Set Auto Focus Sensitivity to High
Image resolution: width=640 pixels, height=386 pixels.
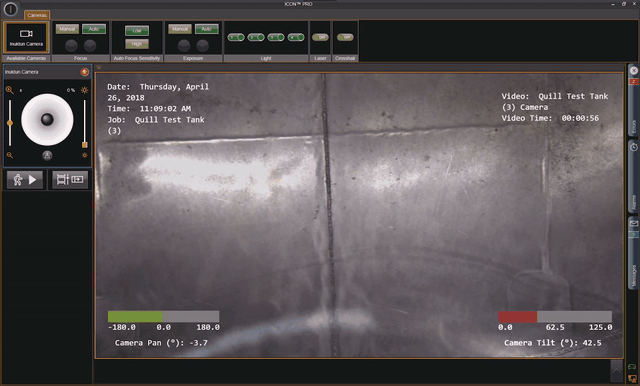click(137, 44)
